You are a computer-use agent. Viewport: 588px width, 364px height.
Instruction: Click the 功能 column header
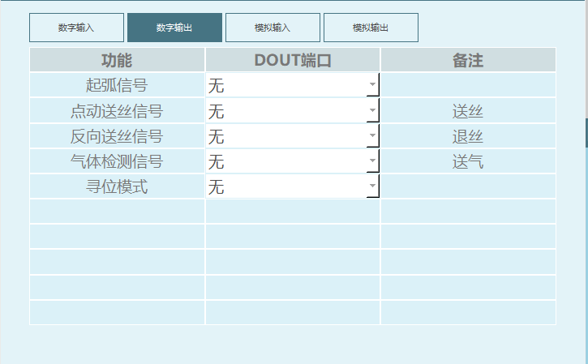[x=117, y=60]
